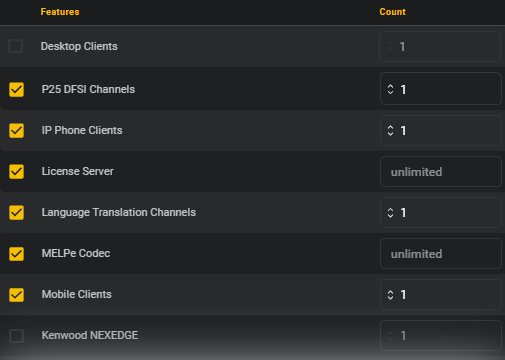Focus the Kenwood NEXEDGE count field
The width and height of the screenshot is (505, 360).
441,336
